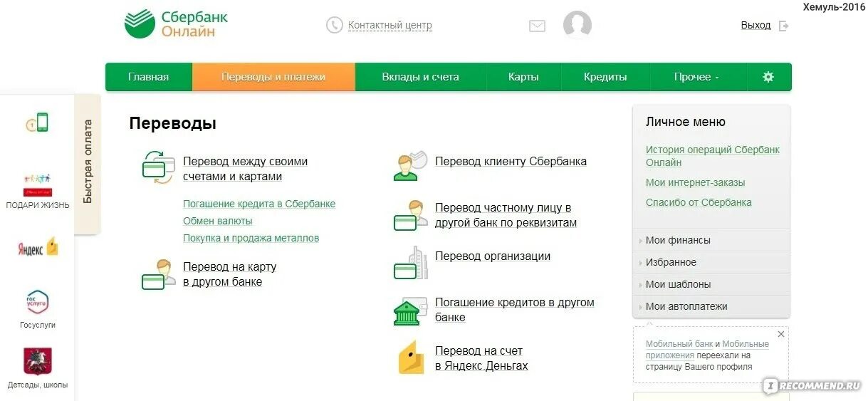868x401 pixels.
Task: Click icon for private person transfer by requisites
Action: click(x=410, y=215)
